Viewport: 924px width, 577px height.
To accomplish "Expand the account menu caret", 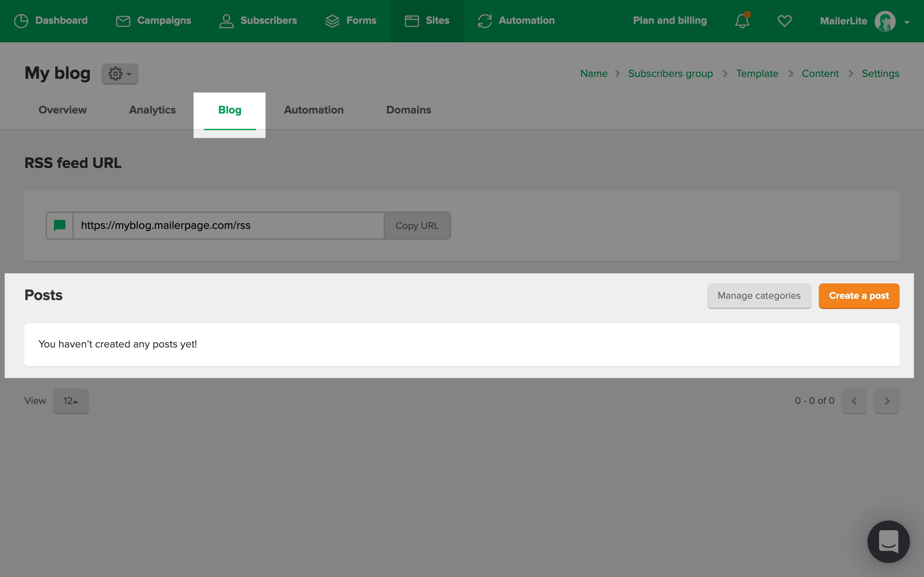I will click(x=907, y=22).
